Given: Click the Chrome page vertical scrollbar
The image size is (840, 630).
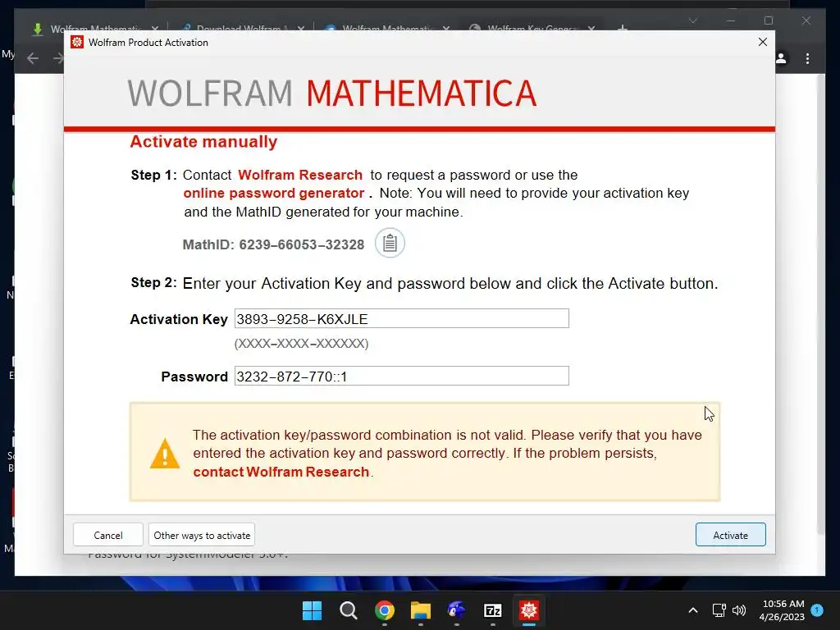Looking at the screenshot, I should point(820,304).
